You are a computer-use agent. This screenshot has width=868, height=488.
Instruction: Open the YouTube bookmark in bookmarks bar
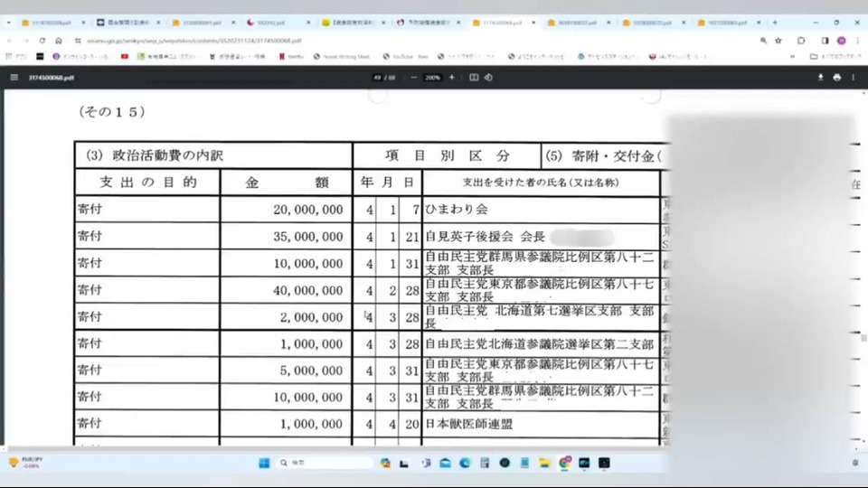pyautogui.click(x=406, y=56)
